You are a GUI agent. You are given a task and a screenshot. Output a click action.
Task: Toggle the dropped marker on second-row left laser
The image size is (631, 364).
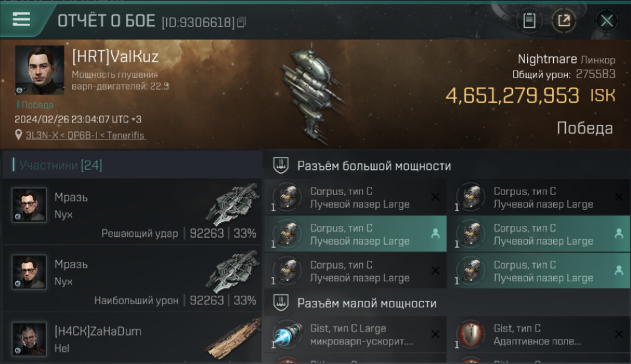[x=435, y=234]
